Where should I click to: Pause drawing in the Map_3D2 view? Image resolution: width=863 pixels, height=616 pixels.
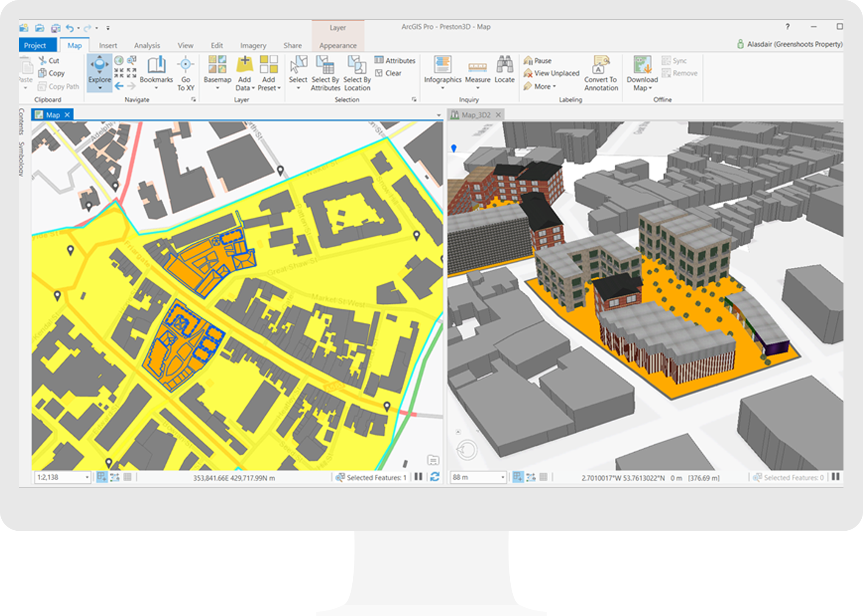click(x=835, y=477)
